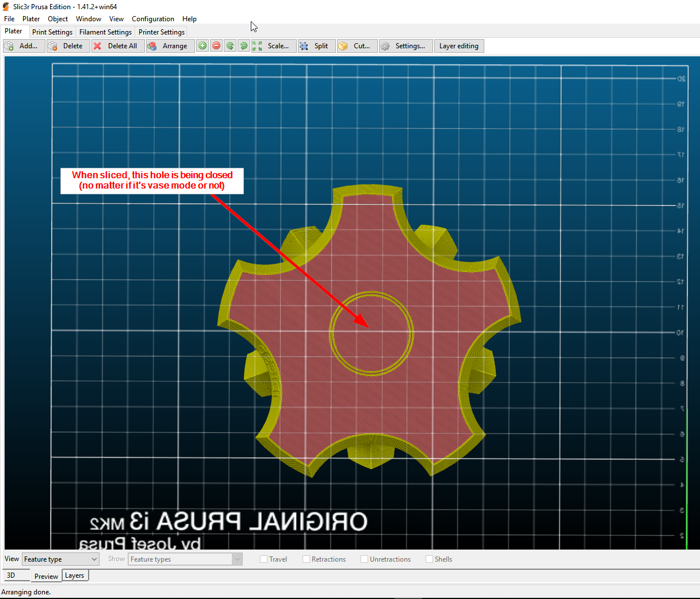Viewport: 700px width, 599px height.
Task: Open the Cut... tool
Action: point(357,46)
